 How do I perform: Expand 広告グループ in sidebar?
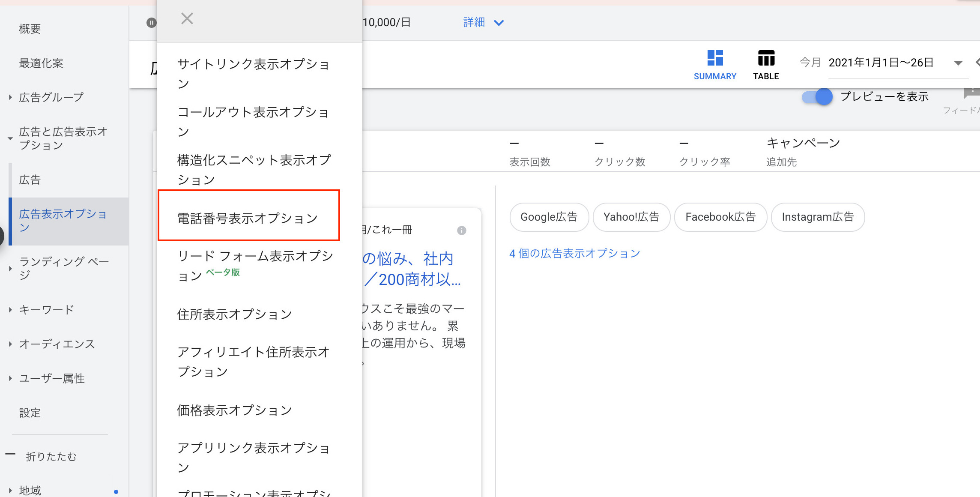(10, 97)
